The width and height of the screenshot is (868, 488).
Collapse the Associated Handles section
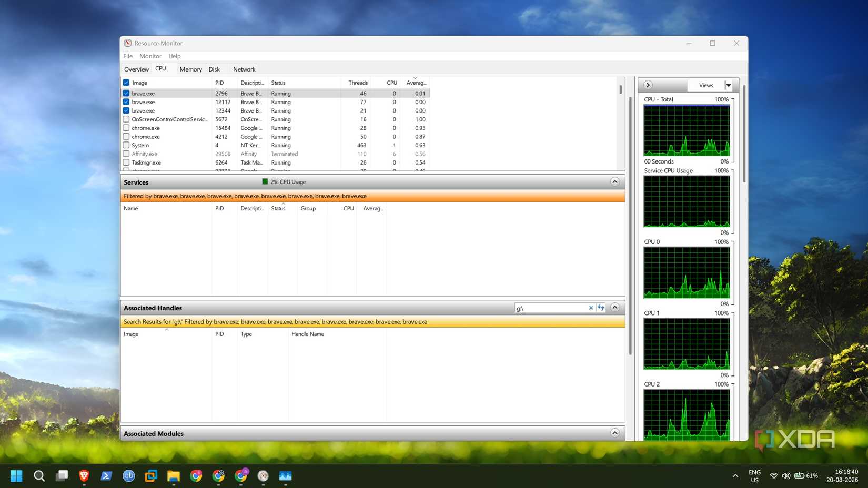point(614,308)
